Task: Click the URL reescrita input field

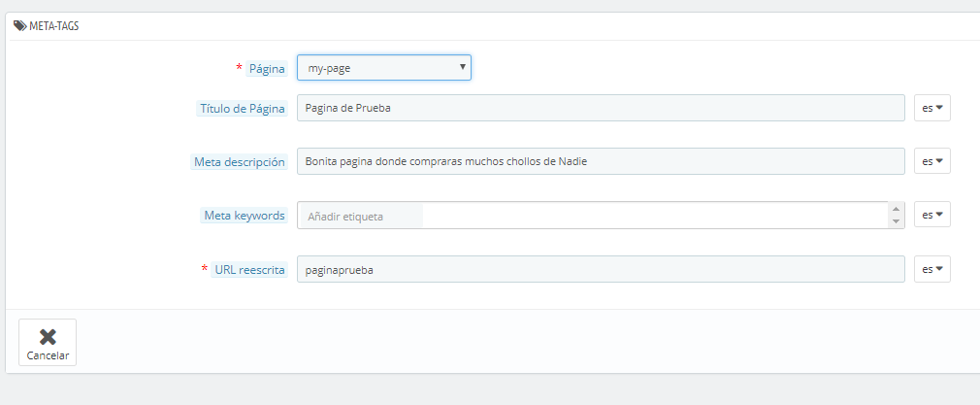Action: (x=600, y=269)
